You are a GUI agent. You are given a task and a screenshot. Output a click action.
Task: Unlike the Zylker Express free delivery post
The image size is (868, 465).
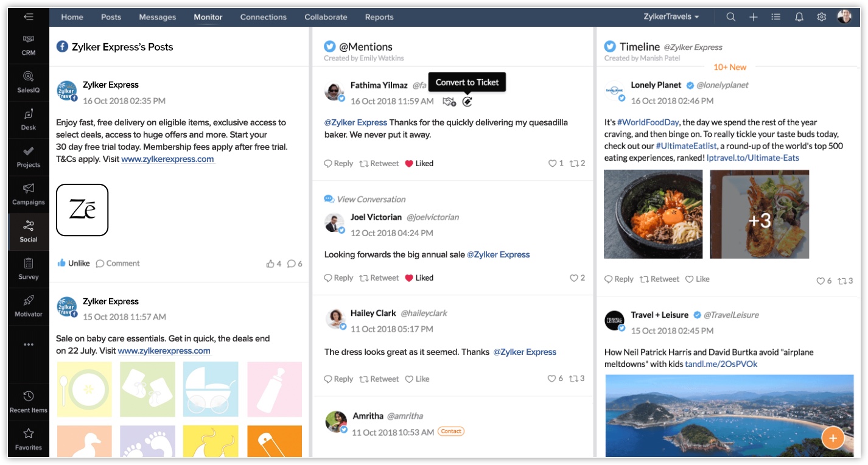pos(73,264)
